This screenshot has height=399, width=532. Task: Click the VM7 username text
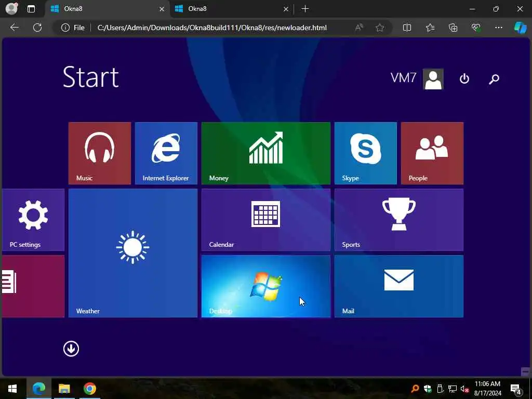click(x=403, y=78)
